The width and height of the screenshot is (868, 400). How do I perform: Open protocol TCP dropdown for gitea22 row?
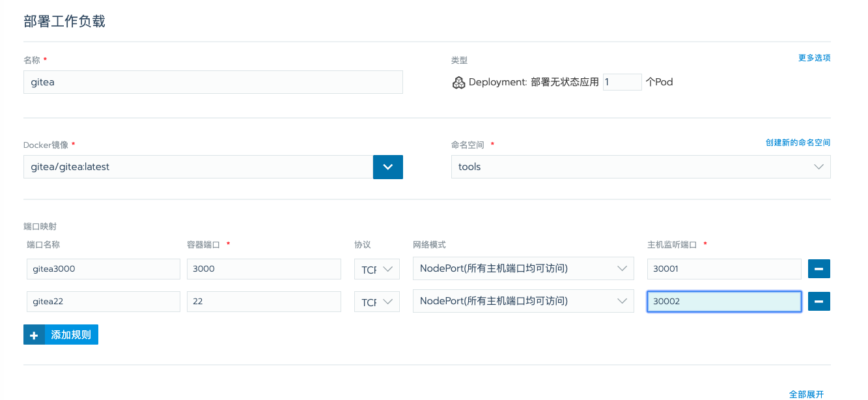point(377,301)
